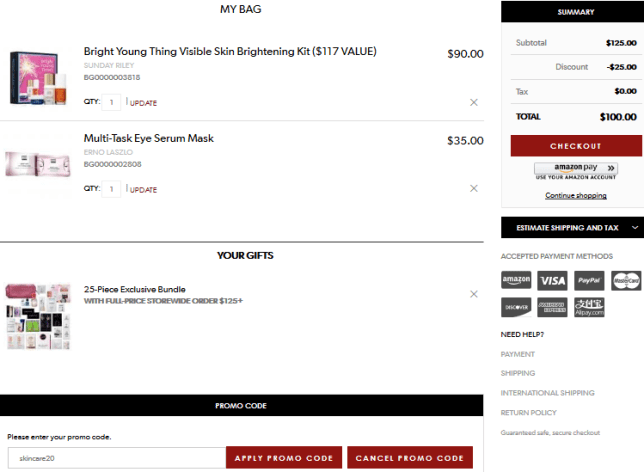Update quantity for Eye Serum Mask

143,189
